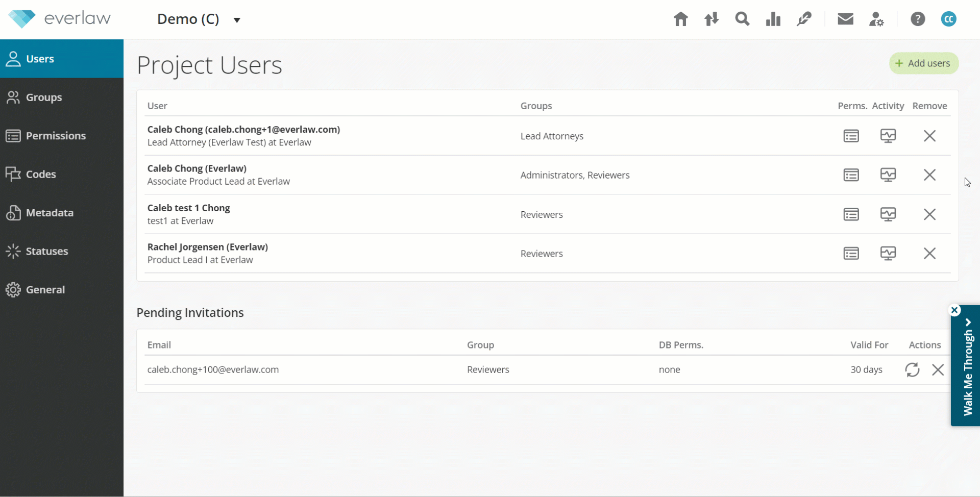View permissions for Rachel Jorgensen
Viewport: 980px width, 497px height.
851,254
